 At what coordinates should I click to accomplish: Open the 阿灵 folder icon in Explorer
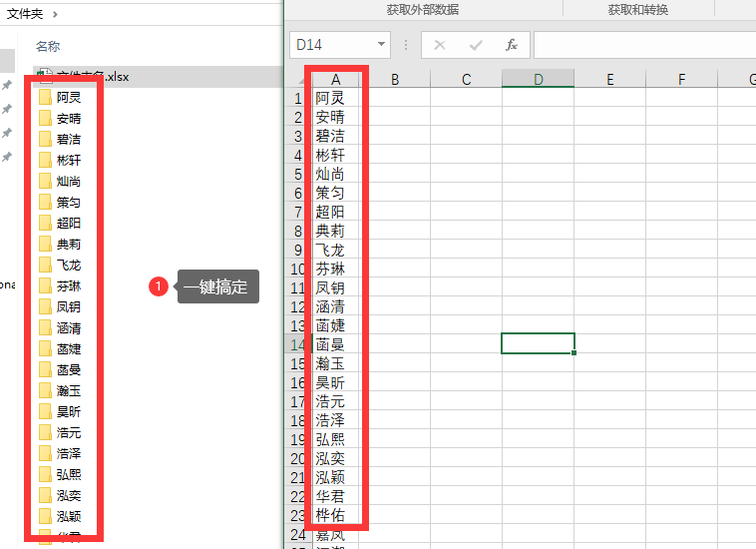click(x=45, y=97)
